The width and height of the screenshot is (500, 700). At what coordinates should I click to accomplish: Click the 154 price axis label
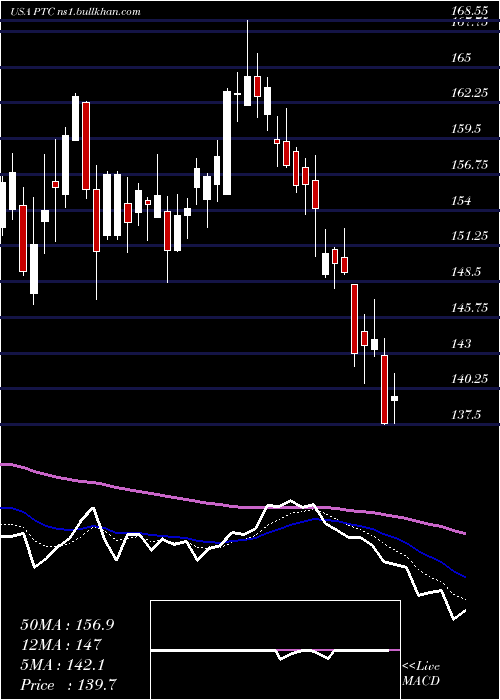pyautogui.click(x=461, y=200)
